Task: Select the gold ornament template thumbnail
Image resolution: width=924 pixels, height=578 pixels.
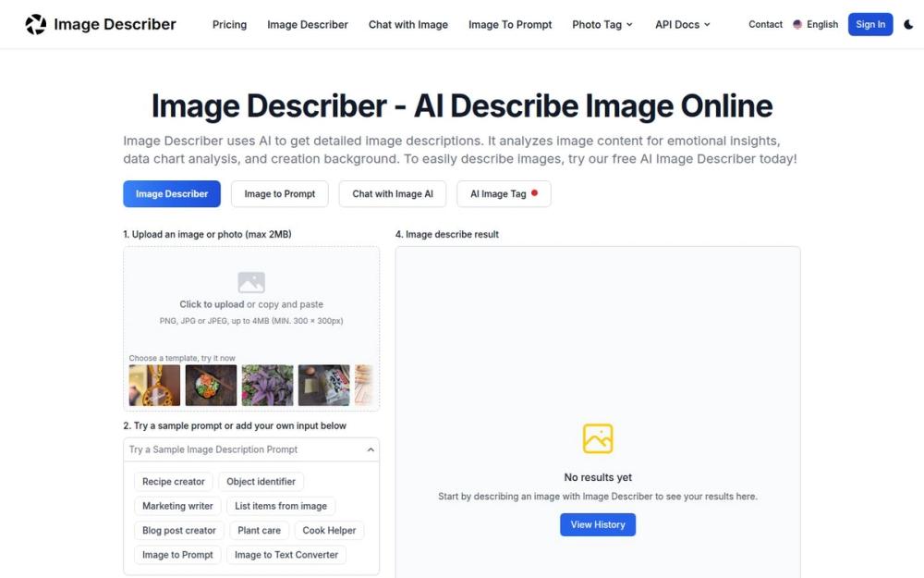Action: point(154,385)
